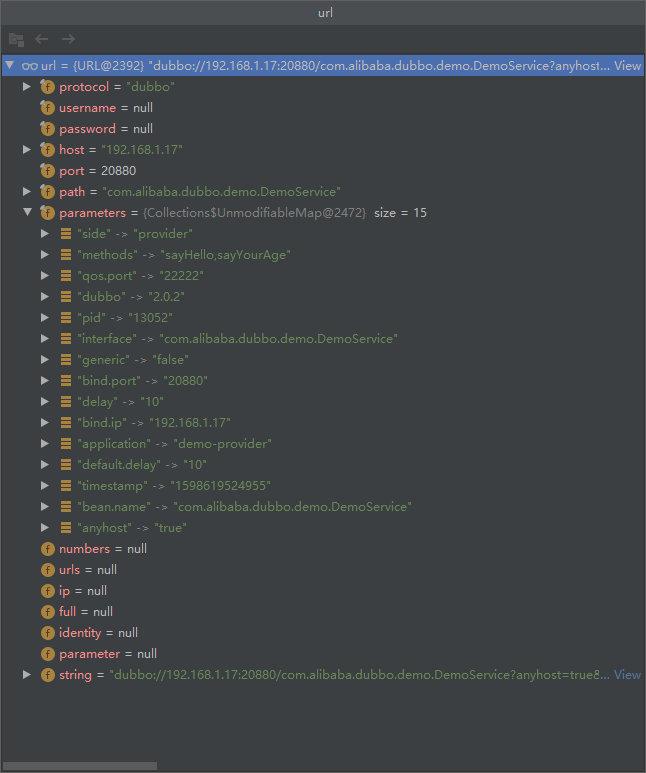Expand the string field node

coord(27,674)
